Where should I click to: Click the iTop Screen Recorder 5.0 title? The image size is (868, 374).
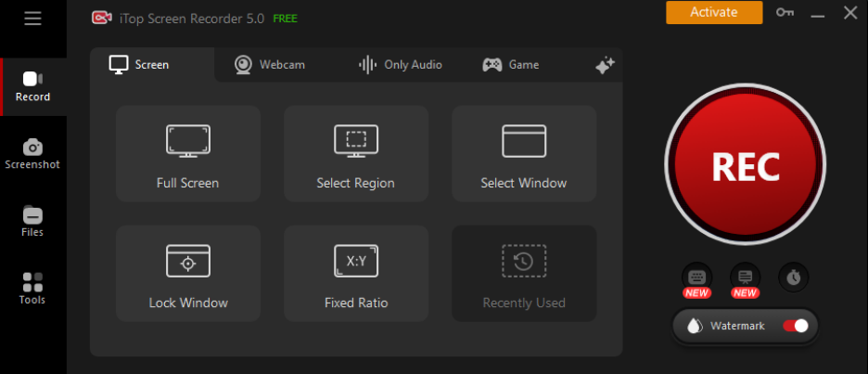(192, 19)
